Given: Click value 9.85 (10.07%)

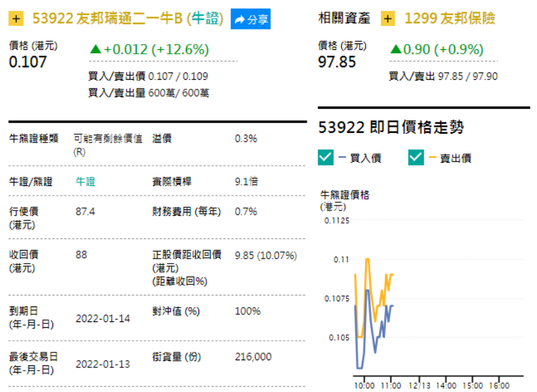Looking at the screenshot, I should click(x=266, y=255).
